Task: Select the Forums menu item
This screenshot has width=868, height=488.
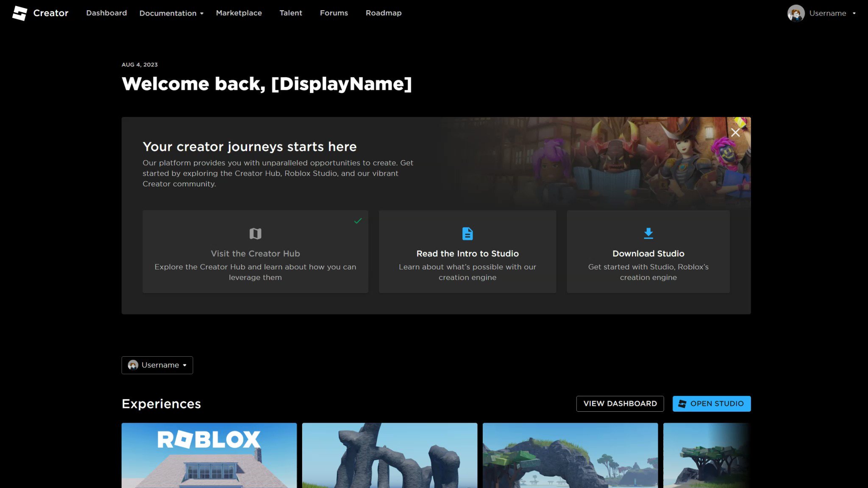Action: click(334, 13)
